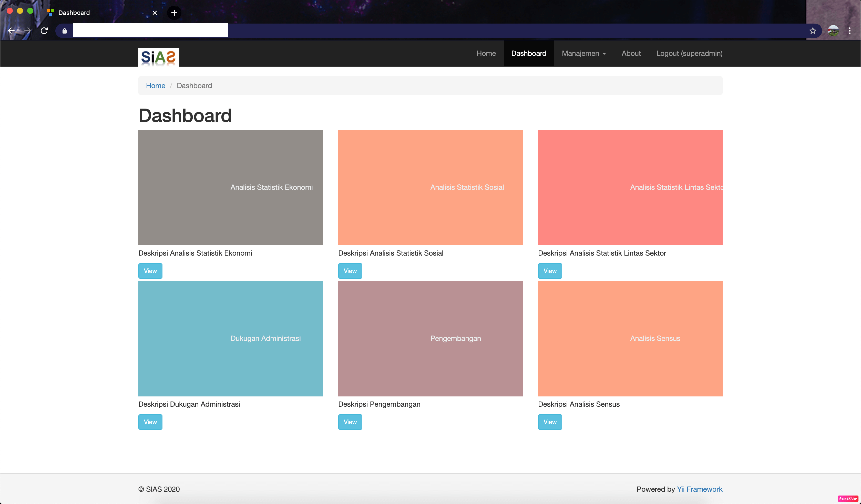The height and width of the screenshot is (504, 861).
Task: Select Dashboard in the top navbar
Action: coord(529,54)
